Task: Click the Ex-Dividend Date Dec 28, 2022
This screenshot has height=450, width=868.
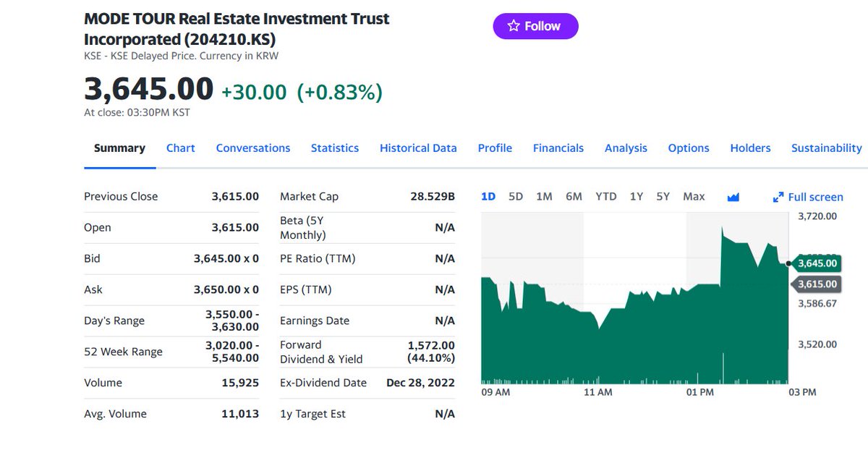Action: tap(420, 383)
